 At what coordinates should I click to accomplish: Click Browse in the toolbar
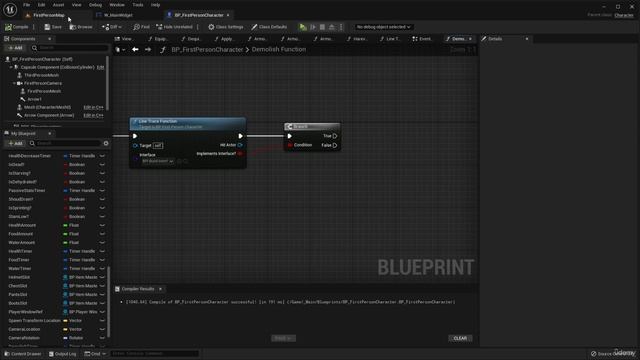click(81, 27)
